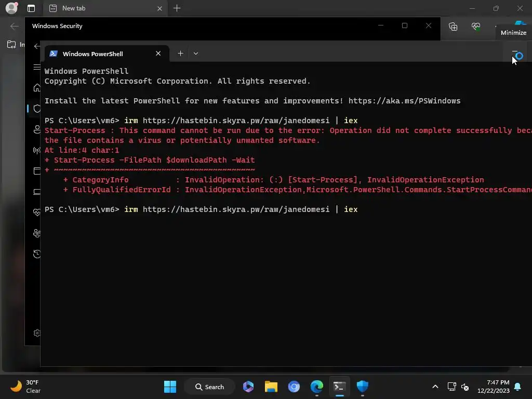Open Chromium browser taskbar icon

tap(294, 387)
